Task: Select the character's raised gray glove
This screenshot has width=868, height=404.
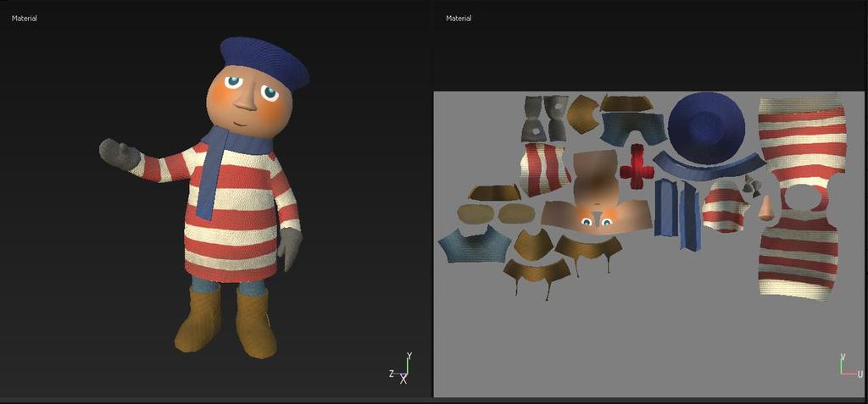Action: coord(119,154)
